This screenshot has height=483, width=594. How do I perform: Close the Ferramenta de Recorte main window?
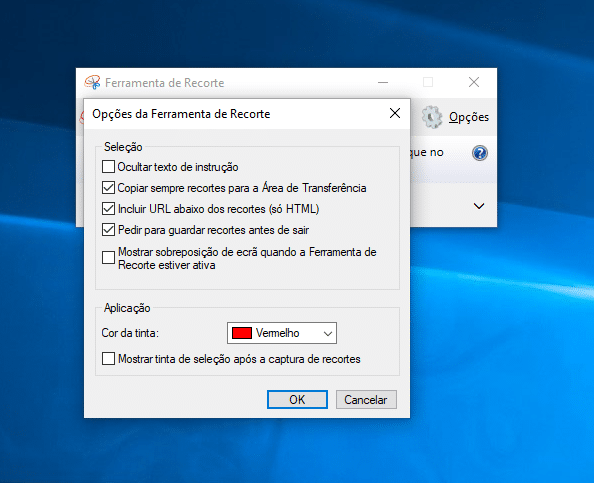point(474,82)
